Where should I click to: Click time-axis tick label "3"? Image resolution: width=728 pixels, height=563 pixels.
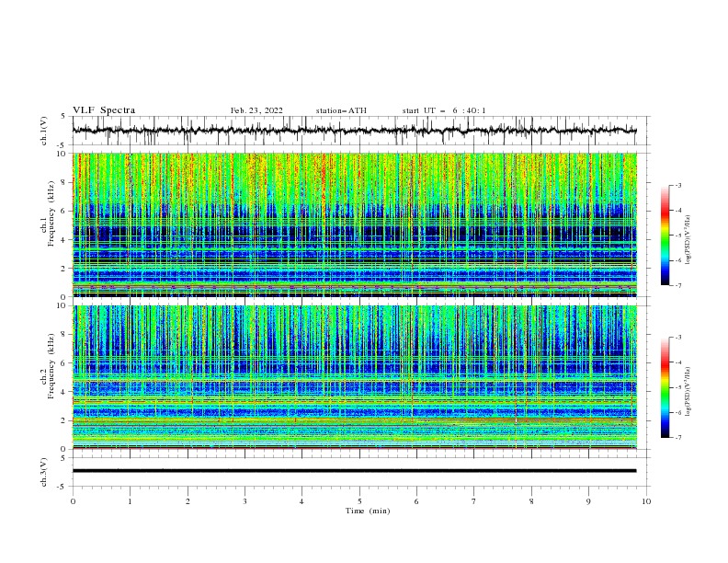tap(245, 501)
